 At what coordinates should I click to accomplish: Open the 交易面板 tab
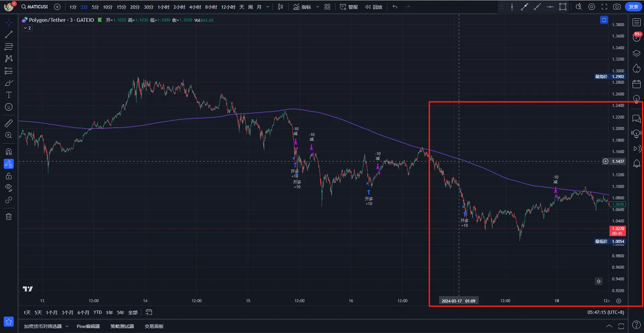click(x=154, y=326)
